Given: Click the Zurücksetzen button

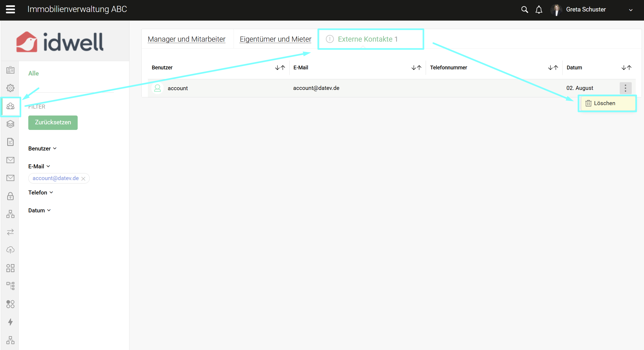Looking at the screenshot, I should tap(53, 122).
